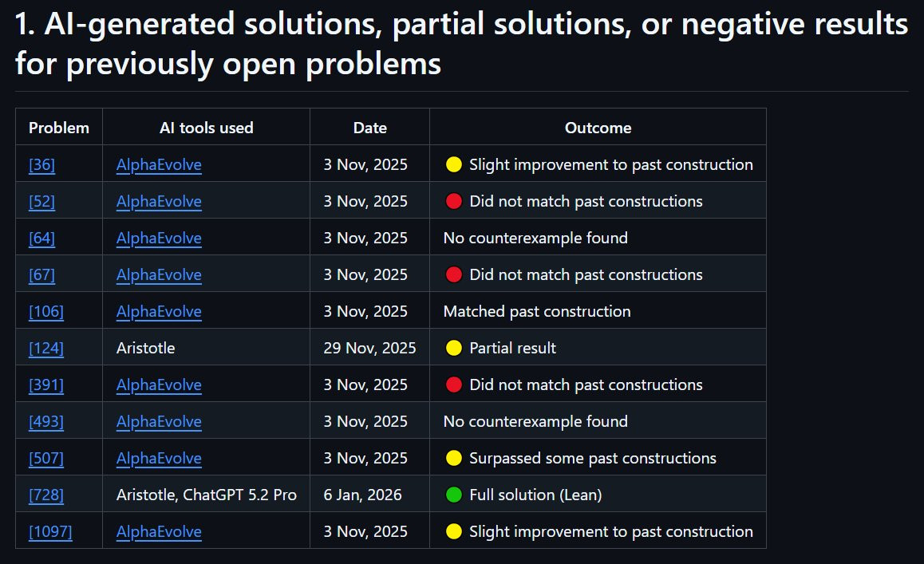
Task: Click AlphaEvolve link in problem 36 row
Action: tap(159, 164)
